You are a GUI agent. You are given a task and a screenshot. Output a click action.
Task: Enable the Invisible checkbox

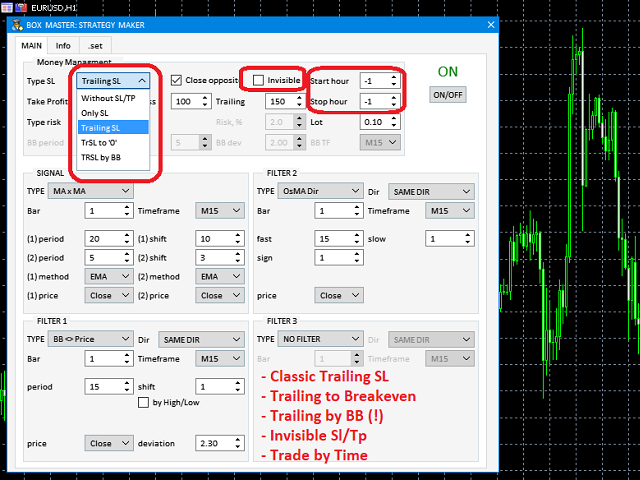(x=259, y=80)
